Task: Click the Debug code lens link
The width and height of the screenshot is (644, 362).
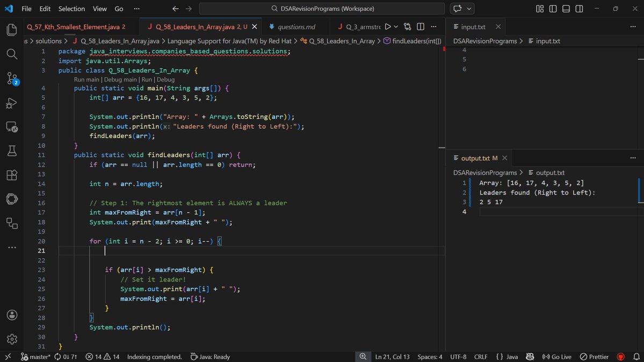Action: (x=165, y=79)
